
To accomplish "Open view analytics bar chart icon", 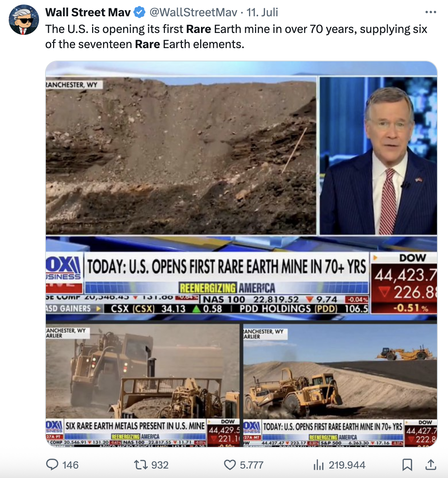I will click(x=319, y=465).
